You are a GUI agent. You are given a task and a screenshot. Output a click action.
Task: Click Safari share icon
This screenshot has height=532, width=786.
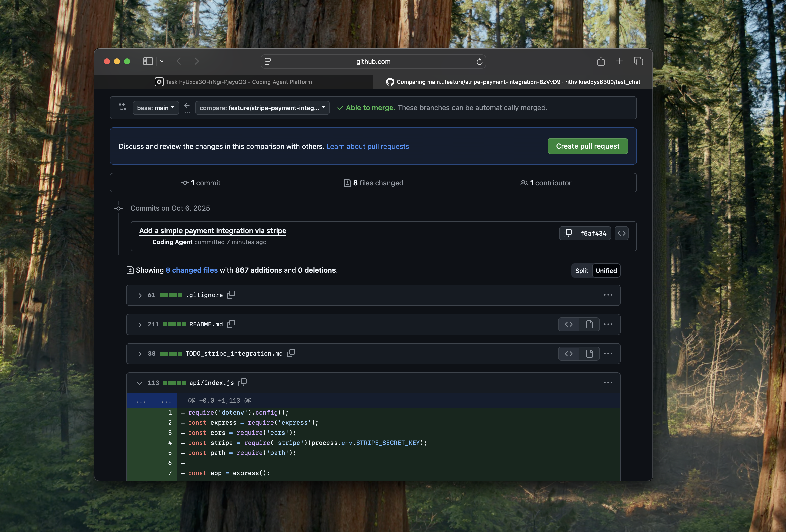pos(601,61)
